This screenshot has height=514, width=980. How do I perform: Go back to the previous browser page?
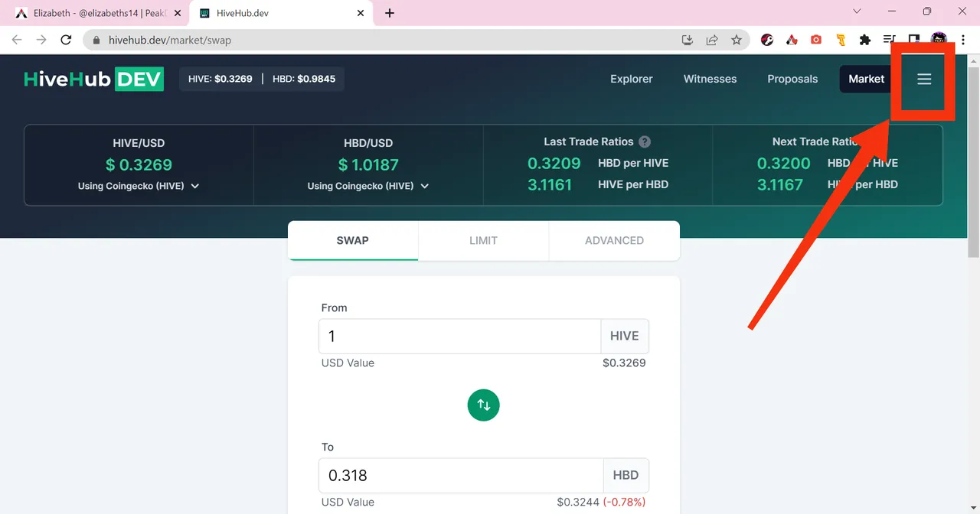17,40
